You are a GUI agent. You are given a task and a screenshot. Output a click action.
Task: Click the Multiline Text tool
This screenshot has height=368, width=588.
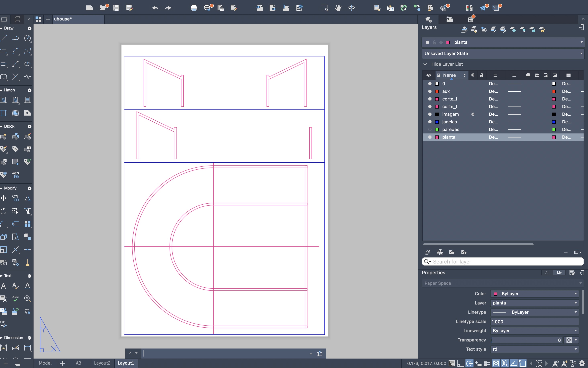pos(4,286)
